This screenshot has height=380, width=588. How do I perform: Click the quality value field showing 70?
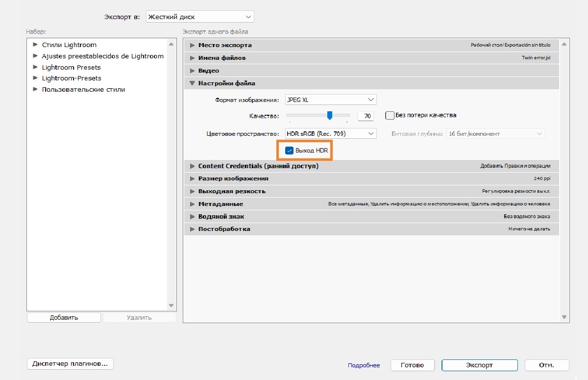(x=366, y=116)
